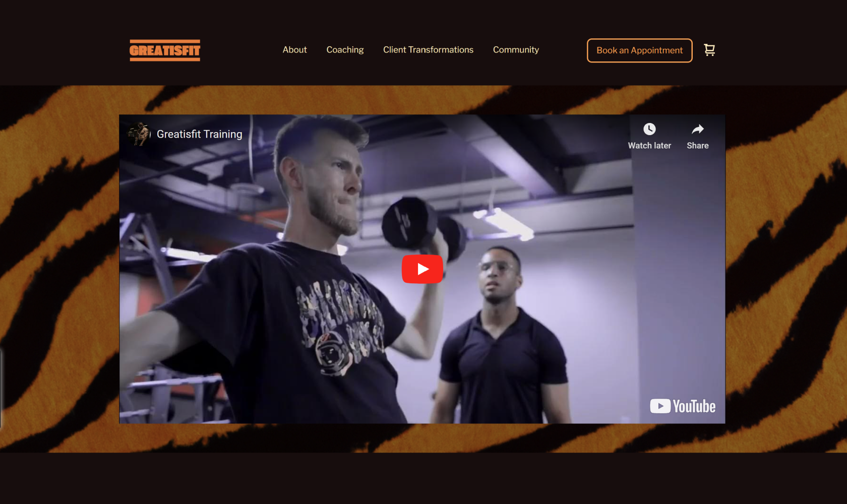The image size is (847, 504).
Task: Open the Community menu item
Action: (x=516, y=50)
